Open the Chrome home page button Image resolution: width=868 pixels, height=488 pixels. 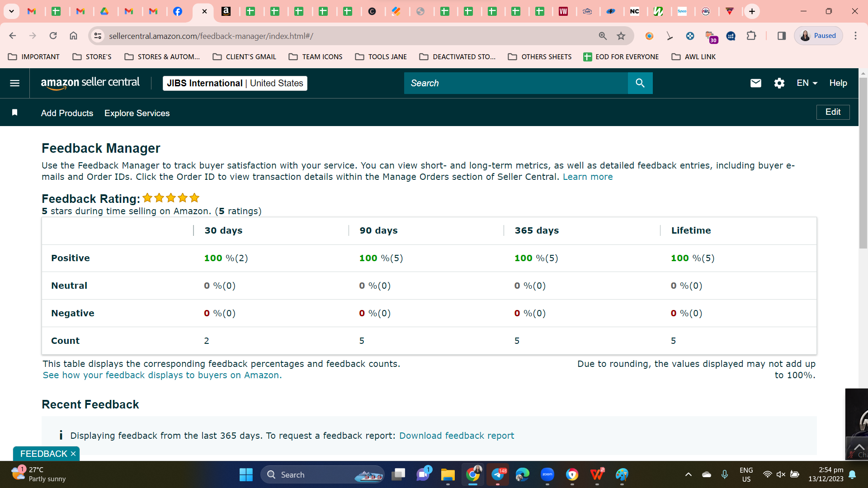pyautogui.click(x=73, y=36)
